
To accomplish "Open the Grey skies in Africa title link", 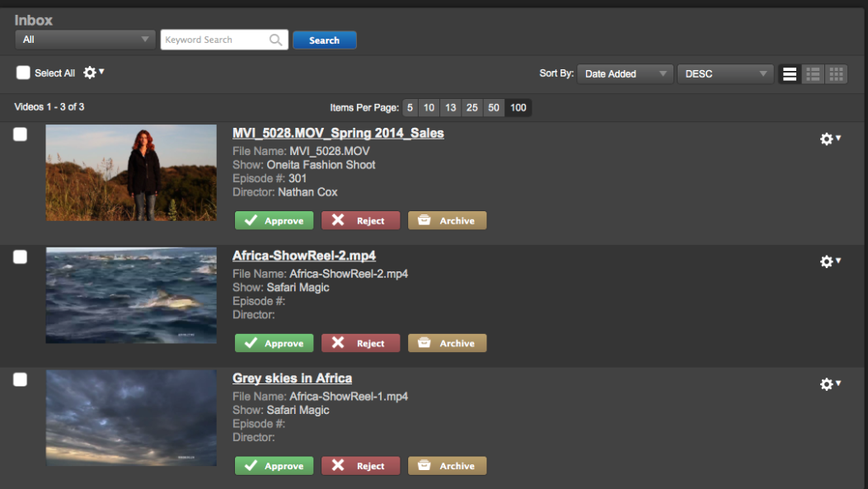I will point(292,379).
